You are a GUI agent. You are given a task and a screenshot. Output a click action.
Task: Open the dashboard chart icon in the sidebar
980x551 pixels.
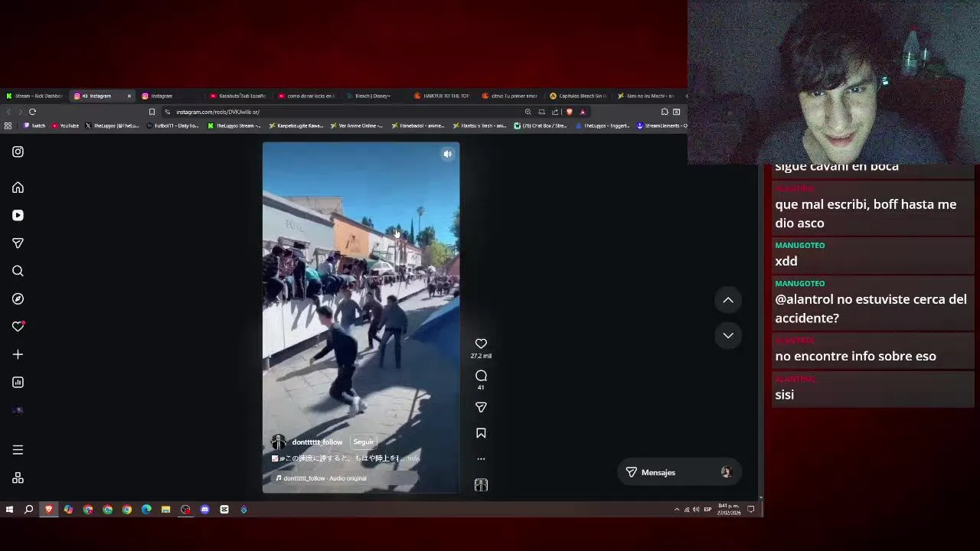click(x=18, y=382)
